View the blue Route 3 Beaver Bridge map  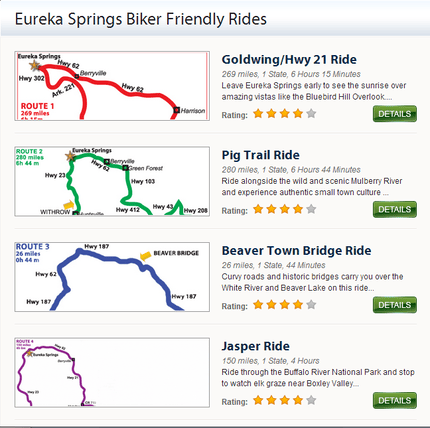[x=112, y=277]
